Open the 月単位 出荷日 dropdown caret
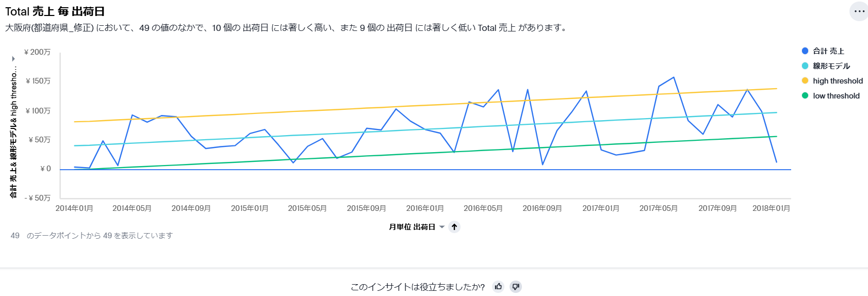This screenshot has width=868, height=296. point(442,227)
